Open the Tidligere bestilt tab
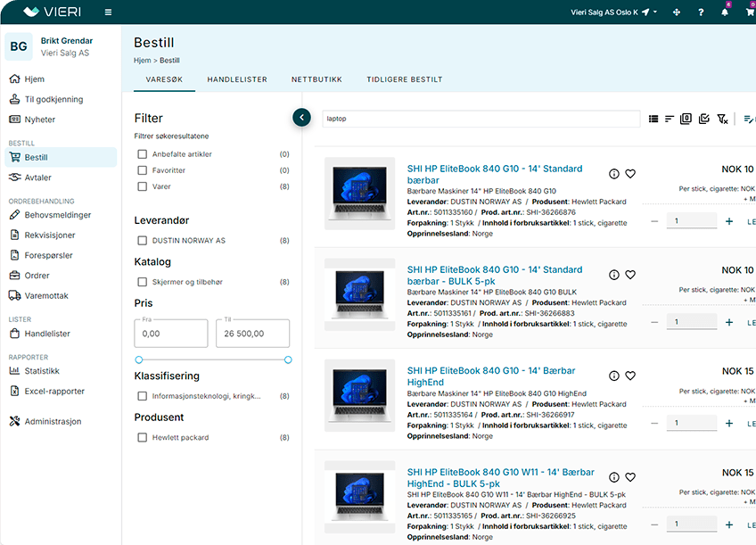Image resolution: width=756 pixels, height=545 pixels. pos(404,79)
